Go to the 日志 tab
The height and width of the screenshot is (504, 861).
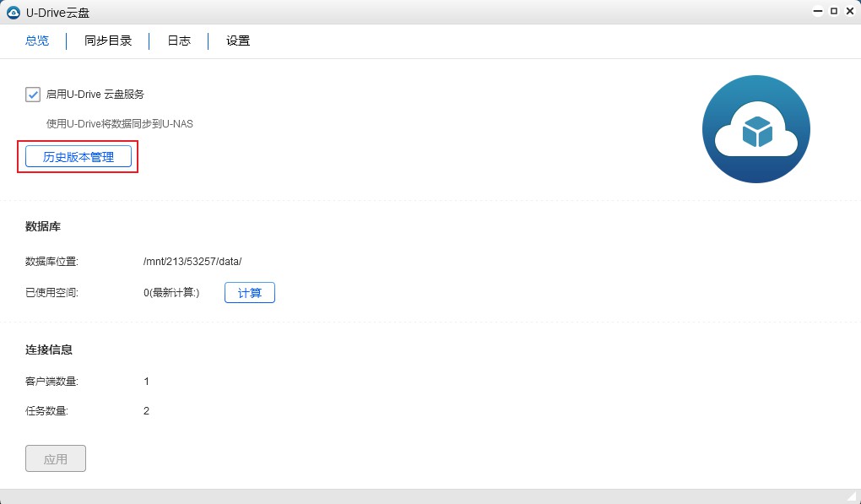click(179, 41)
